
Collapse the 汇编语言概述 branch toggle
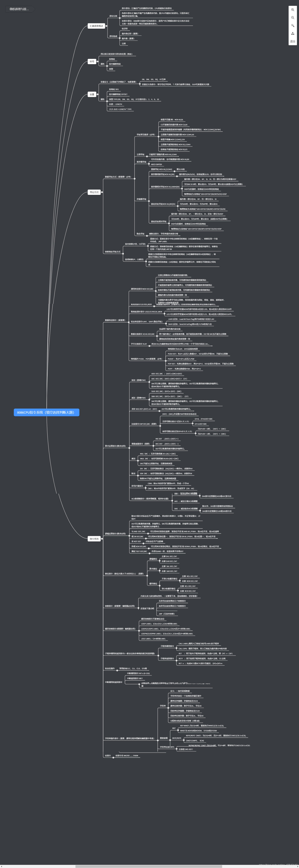click(x=106, y=26)
